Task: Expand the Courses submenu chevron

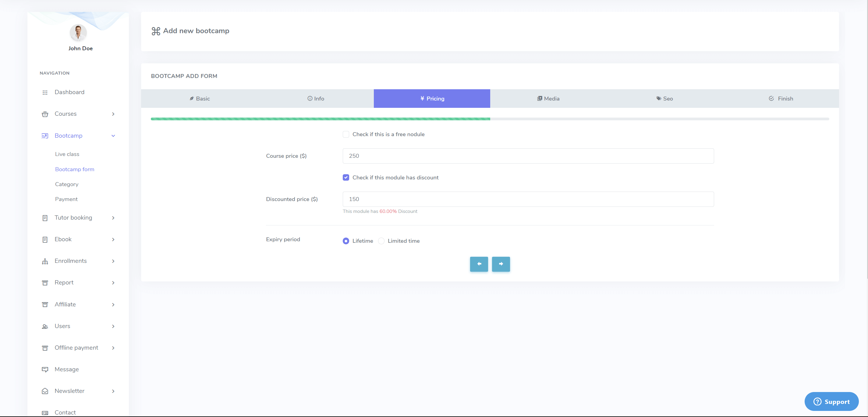Action: (x=113, y=114)
